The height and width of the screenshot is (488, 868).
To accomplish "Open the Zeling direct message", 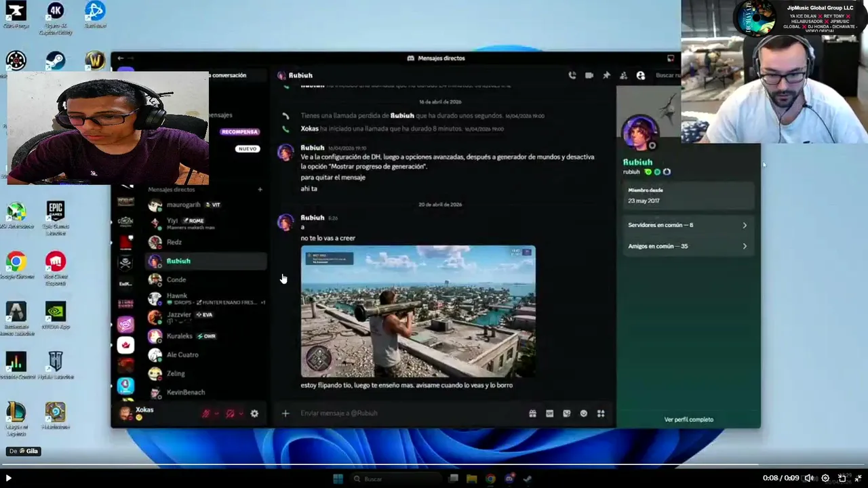I will 205,373.
